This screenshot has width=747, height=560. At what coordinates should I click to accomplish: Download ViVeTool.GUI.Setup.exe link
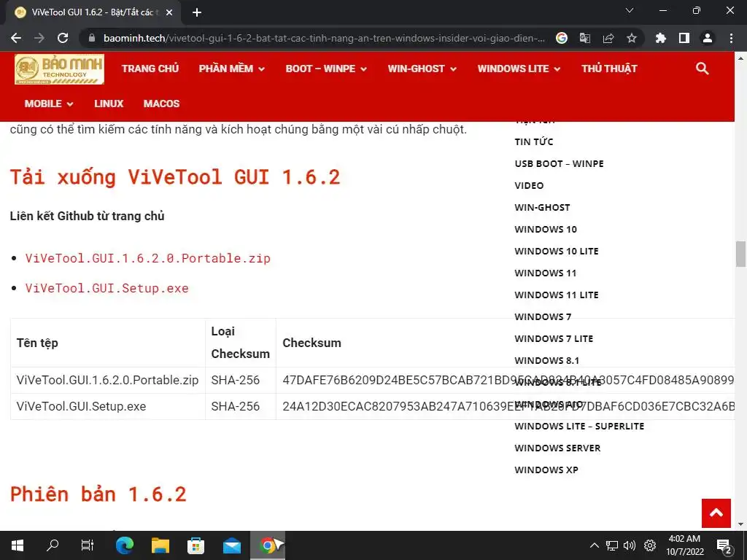(107, 288)
